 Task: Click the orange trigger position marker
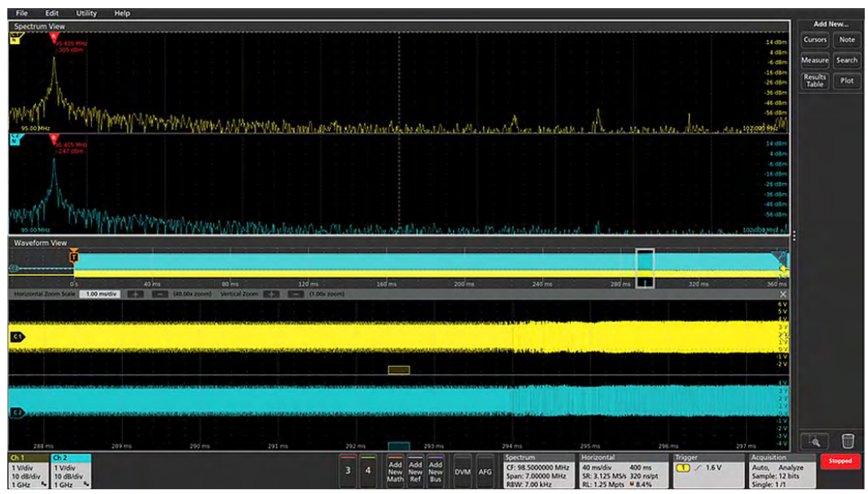pos(74,256)
